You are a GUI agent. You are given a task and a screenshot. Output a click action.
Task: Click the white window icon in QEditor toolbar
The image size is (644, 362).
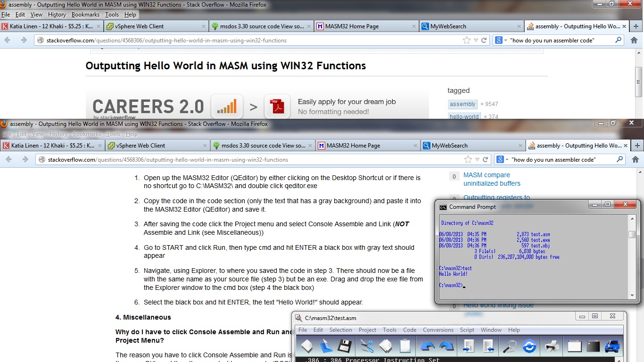pyautogui.click(x=574, y=346)
